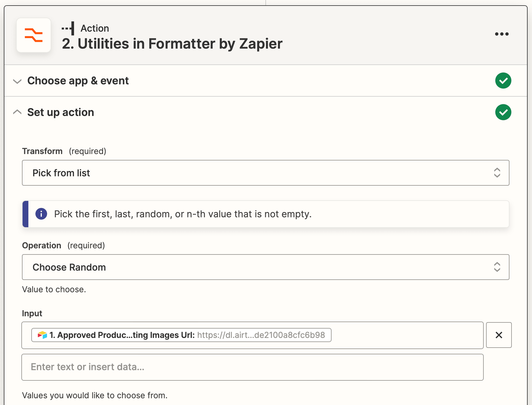Image resolution: width=532 pixels, height=405 pixels.
Task: Remove the first input value with X
Action: [499, 335]
